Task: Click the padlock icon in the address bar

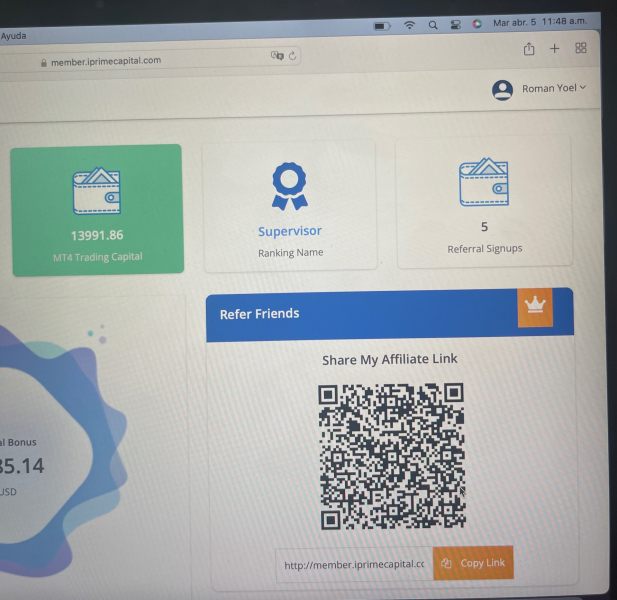Action: click(x=44, y=63)
